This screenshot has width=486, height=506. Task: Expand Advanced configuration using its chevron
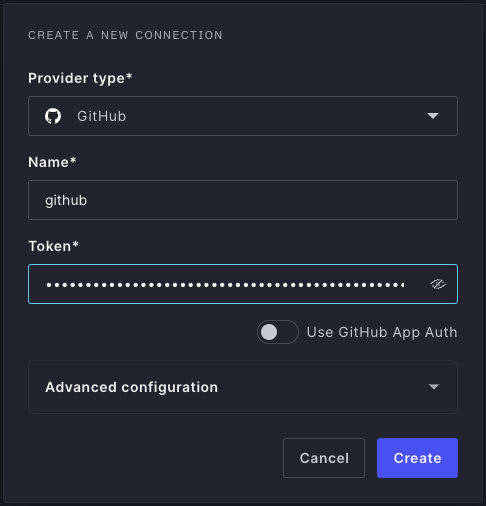pos(434,387)
